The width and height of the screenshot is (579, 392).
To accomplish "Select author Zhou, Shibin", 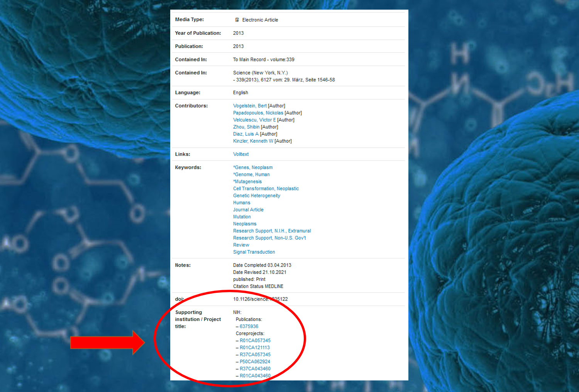I will tap(246, 127).
